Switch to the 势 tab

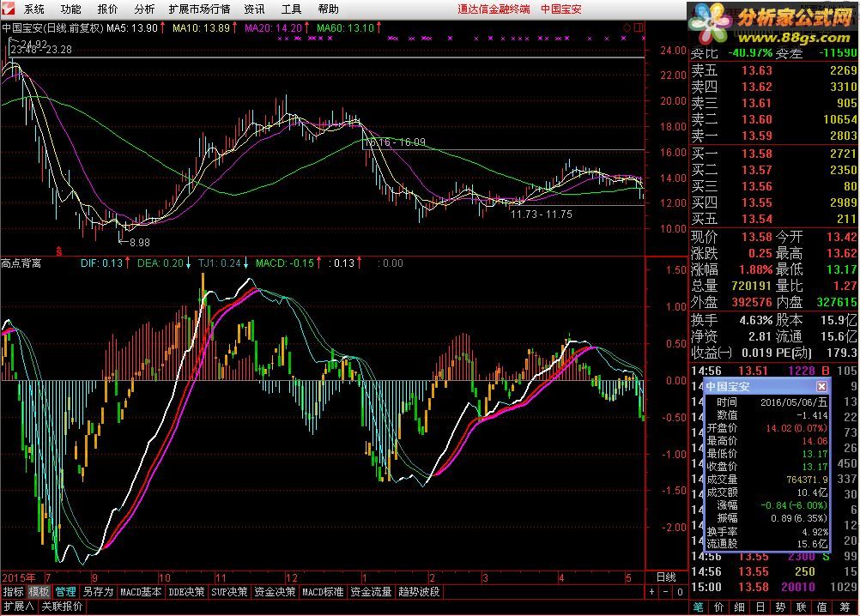[780, 607]
